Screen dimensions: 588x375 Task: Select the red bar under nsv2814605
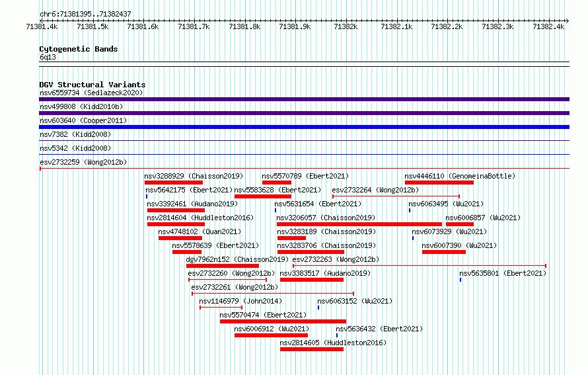click(312, 349)
